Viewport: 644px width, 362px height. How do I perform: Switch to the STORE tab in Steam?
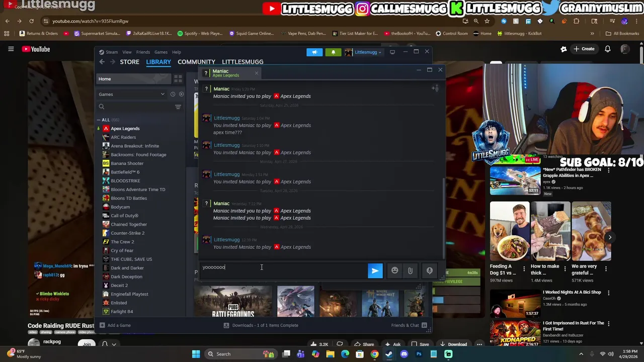click(x=129, y=62)
